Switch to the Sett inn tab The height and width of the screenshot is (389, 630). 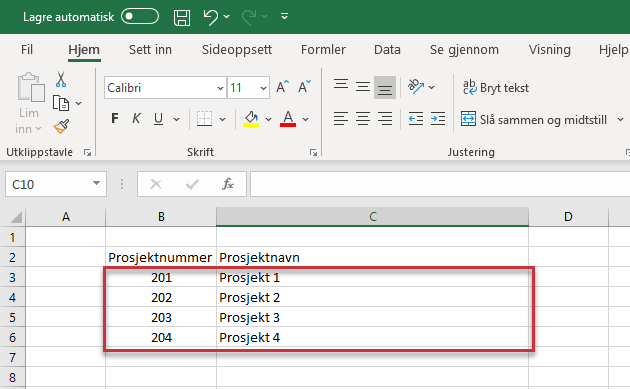pyautogui.click(x=150, y=49)
